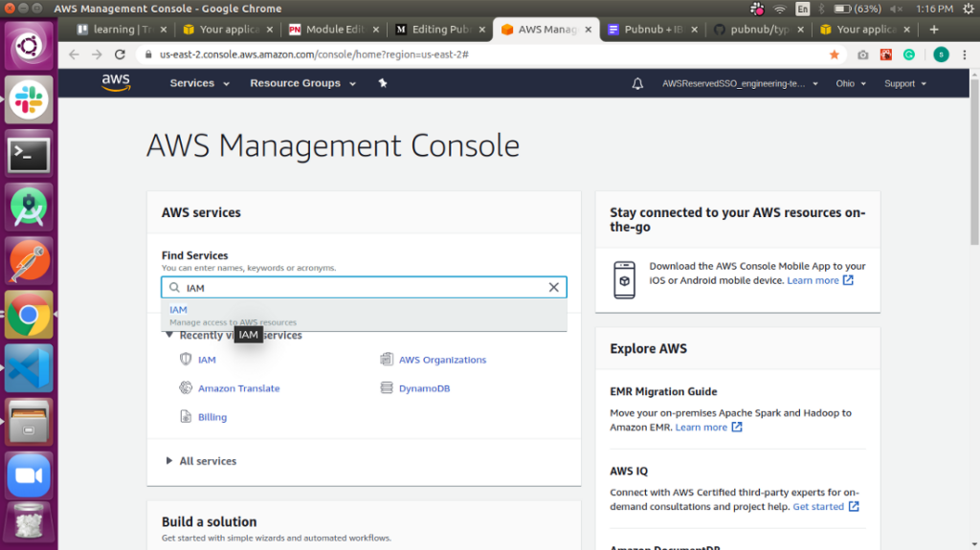
Task: Collapse the Recently visited services section
Action: 168,335
